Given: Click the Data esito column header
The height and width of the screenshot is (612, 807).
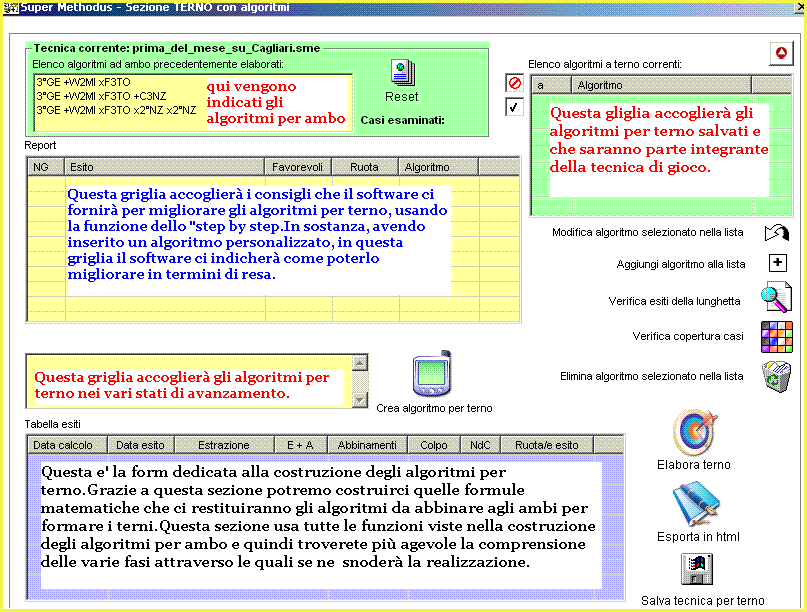Looking at the screenshot, I should pos(141,445).
